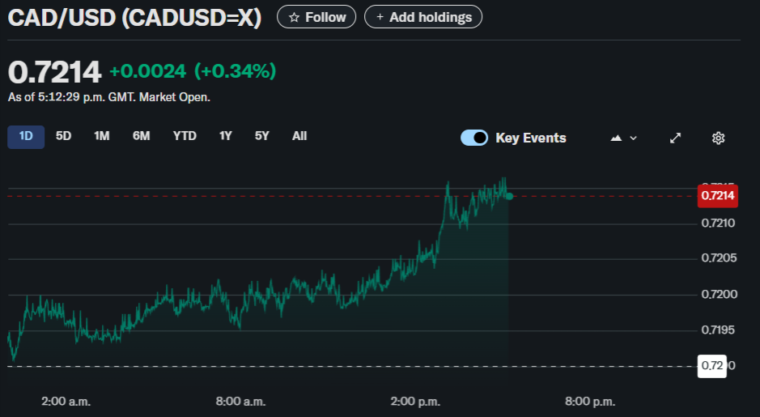Open chart settings gear icon
Viewport: 760px width, 417px height.
point(717,138)
